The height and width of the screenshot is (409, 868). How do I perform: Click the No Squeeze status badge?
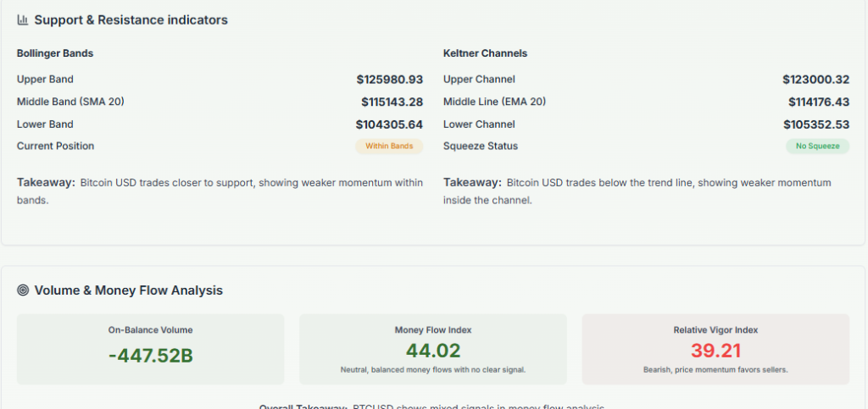(x=817, y=146)
